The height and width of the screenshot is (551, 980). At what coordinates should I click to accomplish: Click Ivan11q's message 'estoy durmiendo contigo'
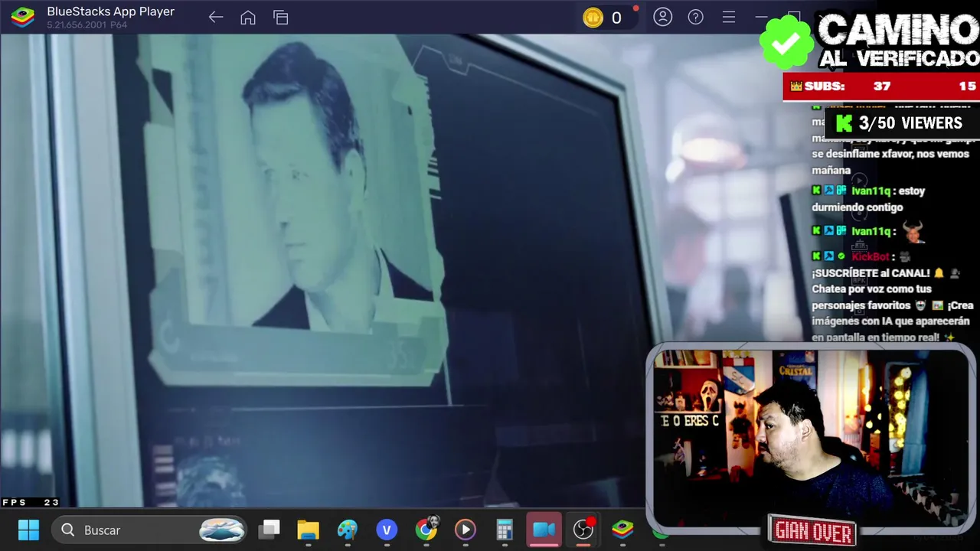[868, 199]
